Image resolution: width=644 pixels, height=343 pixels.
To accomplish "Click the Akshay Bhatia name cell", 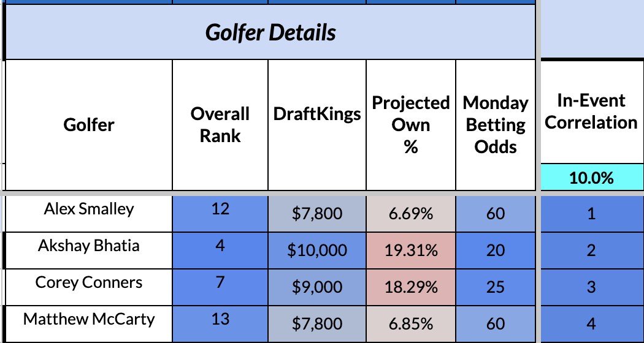I will tap(89, 246).
